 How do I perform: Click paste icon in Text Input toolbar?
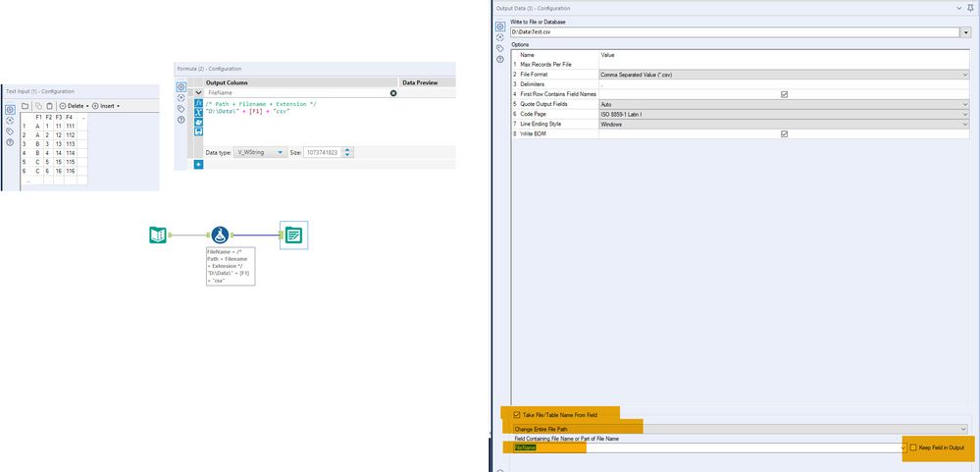[x=50, y=106]
